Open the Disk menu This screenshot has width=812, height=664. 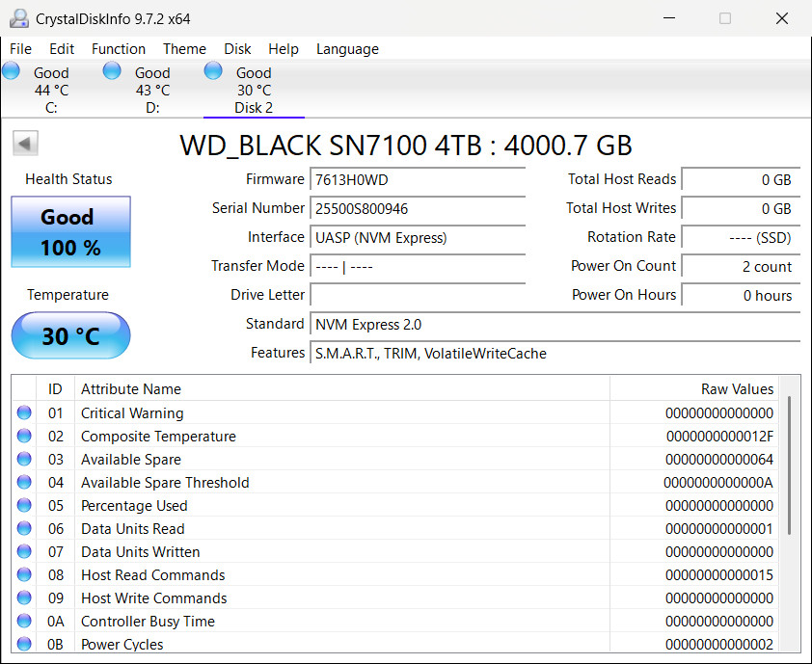tap(237, 49)
